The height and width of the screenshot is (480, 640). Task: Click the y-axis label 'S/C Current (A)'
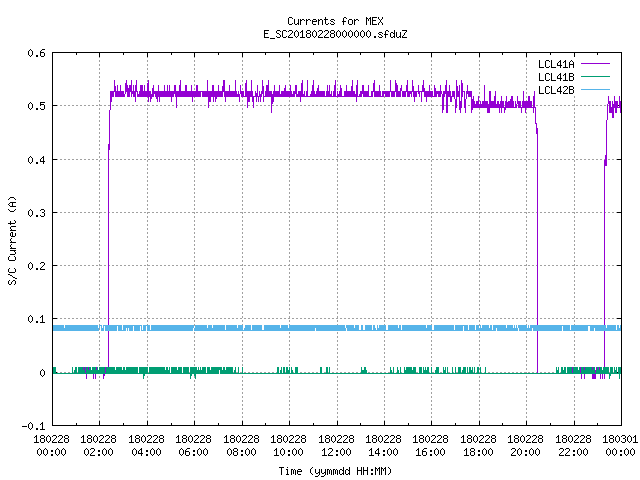coord(12,241)
